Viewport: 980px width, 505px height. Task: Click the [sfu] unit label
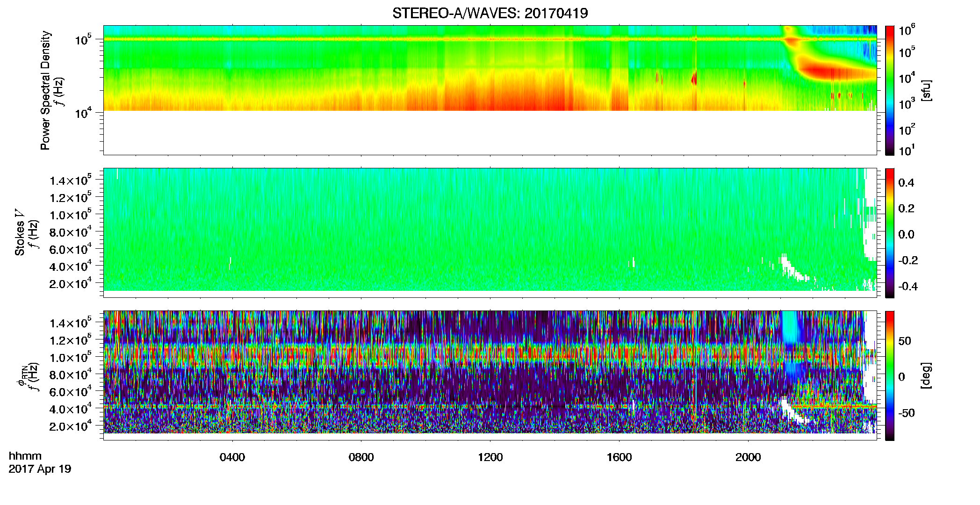(x=926, y=90)
